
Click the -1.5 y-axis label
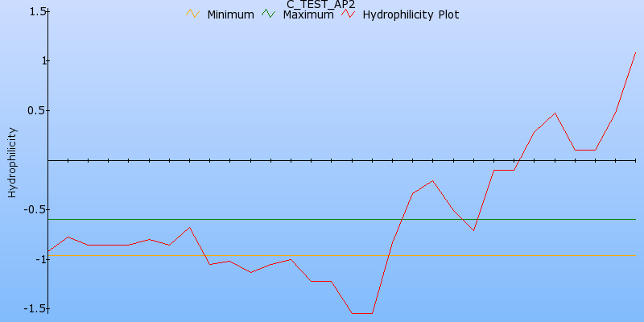click(35, 309)
